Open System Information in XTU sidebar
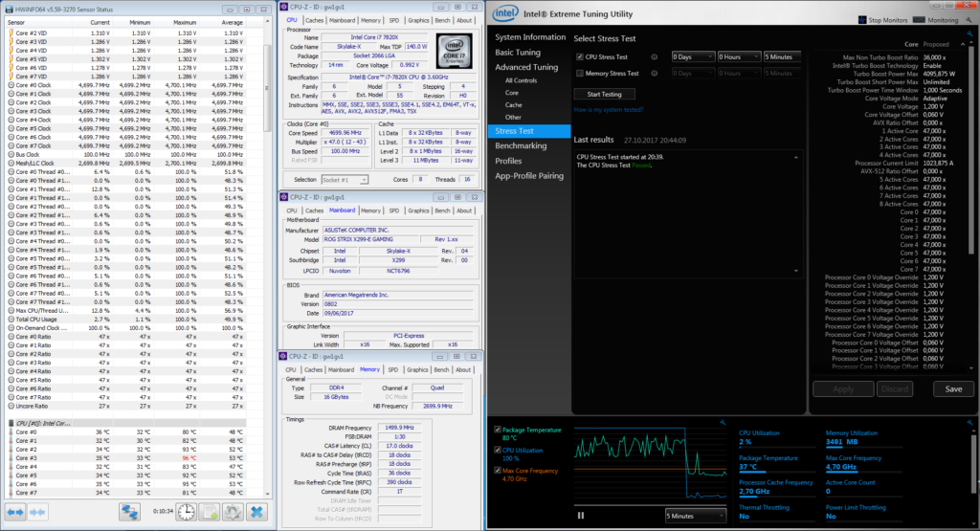 click(x=530, y=37)
